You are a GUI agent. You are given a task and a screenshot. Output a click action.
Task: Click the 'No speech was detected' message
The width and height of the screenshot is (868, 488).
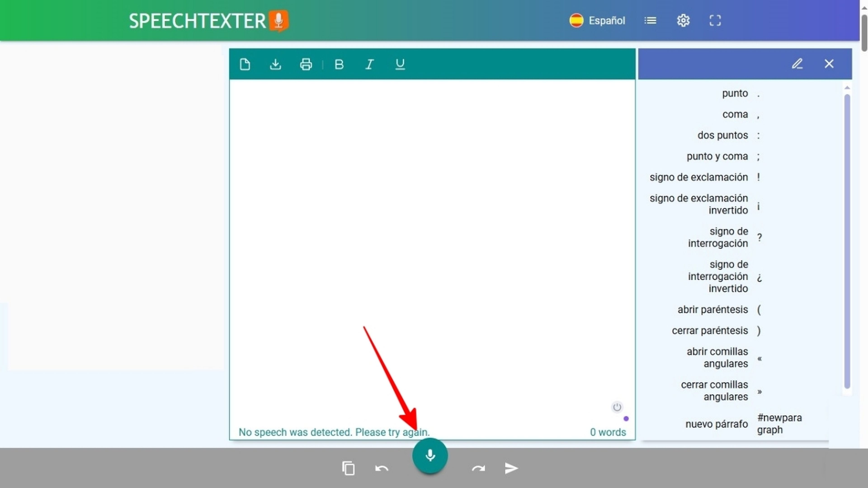point(334,432)
